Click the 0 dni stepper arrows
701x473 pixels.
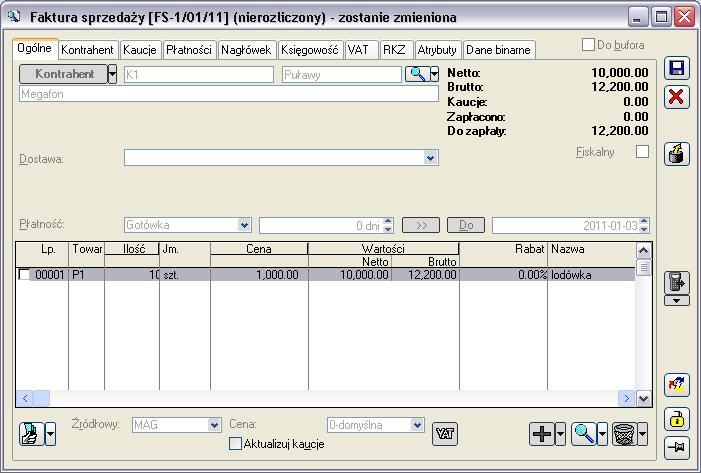388,225
